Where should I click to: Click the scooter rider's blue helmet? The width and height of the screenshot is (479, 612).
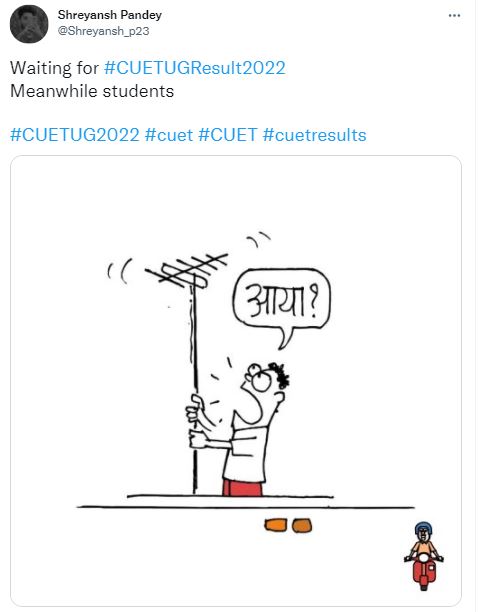tap(424, 528)
